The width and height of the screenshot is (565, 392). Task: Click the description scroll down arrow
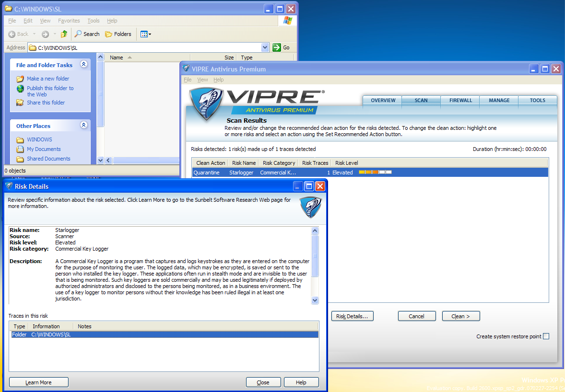(315, 300)
